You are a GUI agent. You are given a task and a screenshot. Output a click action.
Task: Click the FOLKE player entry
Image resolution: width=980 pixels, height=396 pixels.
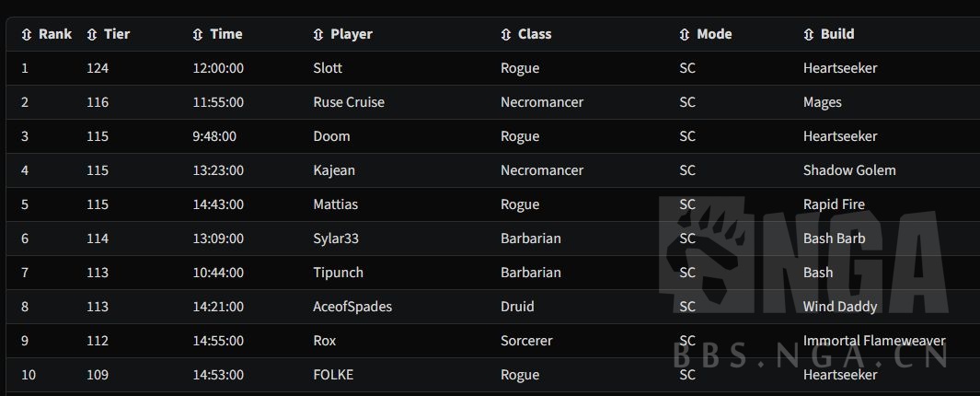[x=333, y=375]
